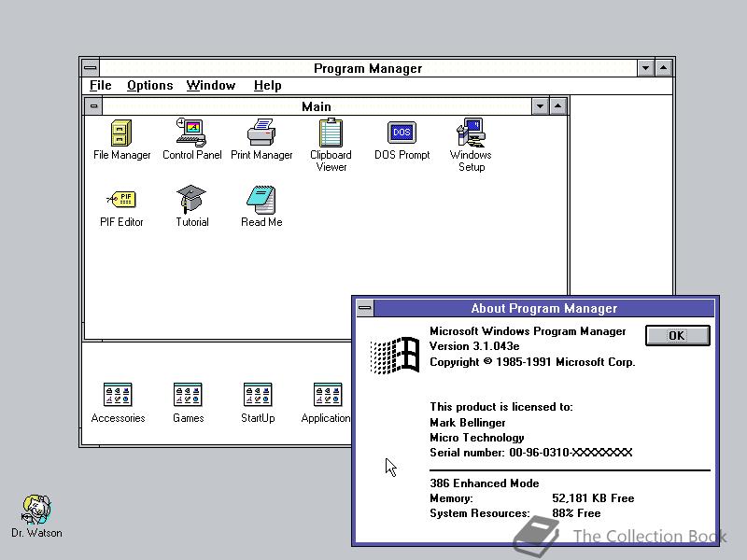
Task: Click the Main group title bar
Action: point(317,106)
